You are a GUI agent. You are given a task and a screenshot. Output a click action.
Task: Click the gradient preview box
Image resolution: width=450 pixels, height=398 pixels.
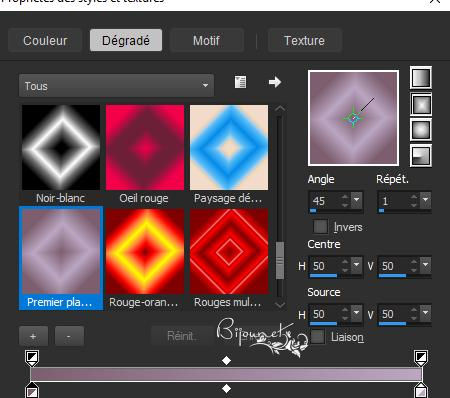[x=353, y=118]
